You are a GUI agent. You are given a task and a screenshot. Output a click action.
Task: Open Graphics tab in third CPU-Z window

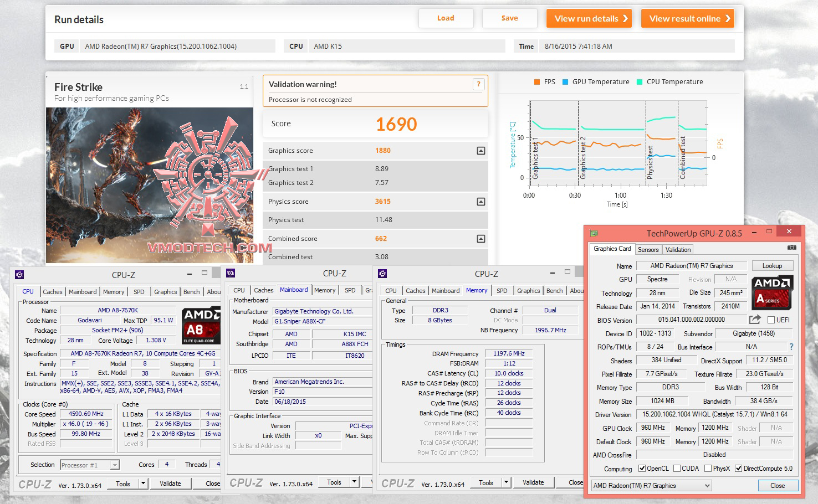[x=528, y=291]
